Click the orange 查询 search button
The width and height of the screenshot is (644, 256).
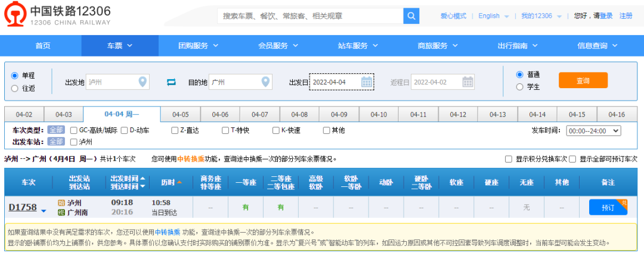tap(583, 81)
